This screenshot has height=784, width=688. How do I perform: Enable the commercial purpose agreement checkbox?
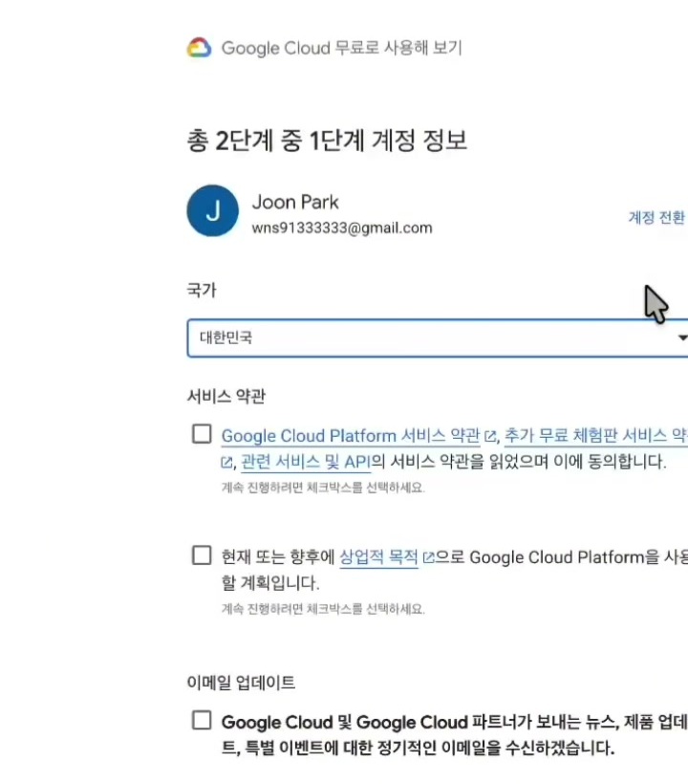point(201,555)
